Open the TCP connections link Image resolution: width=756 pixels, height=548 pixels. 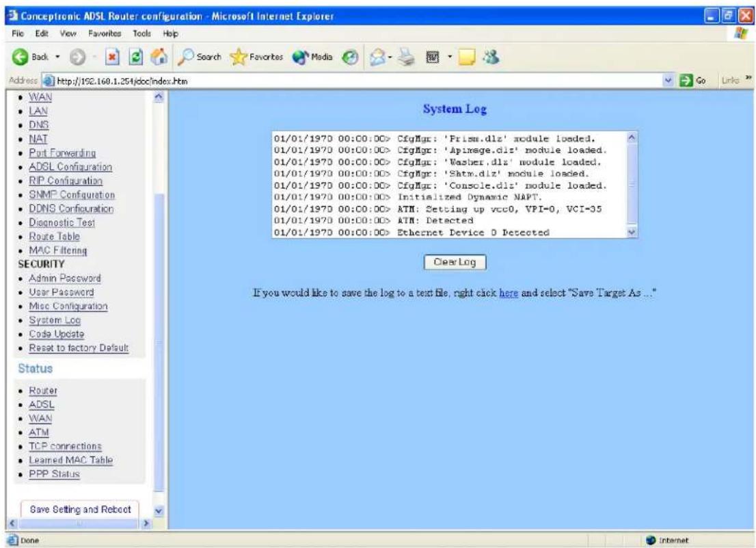point(65,446)
